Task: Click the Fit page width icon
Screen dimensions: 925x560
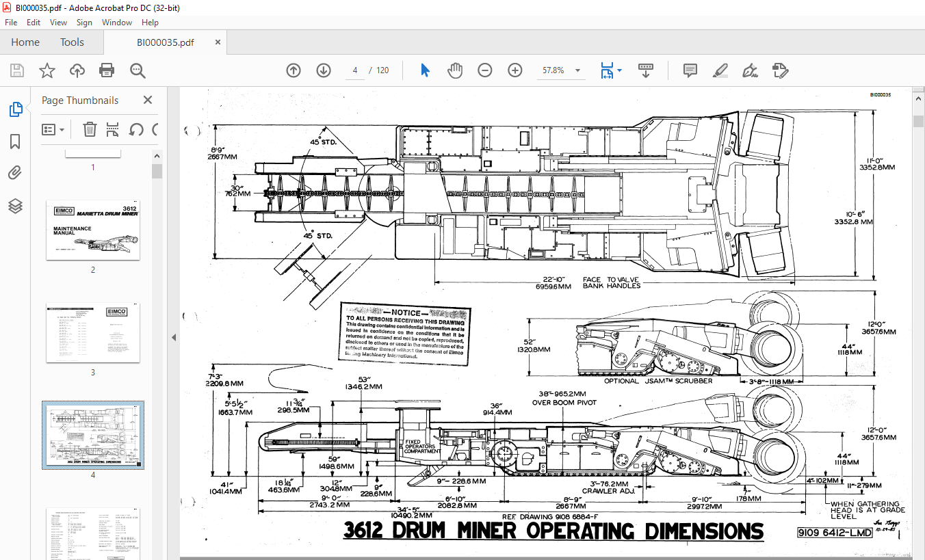Action: (x=607, y=70)
